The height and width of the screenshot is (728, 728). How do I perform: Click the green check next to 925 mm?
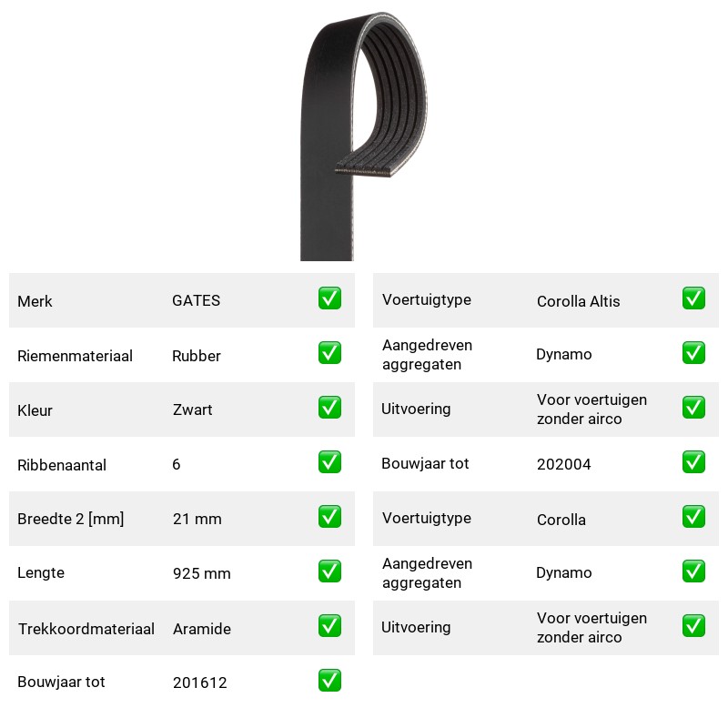[329, 571]
